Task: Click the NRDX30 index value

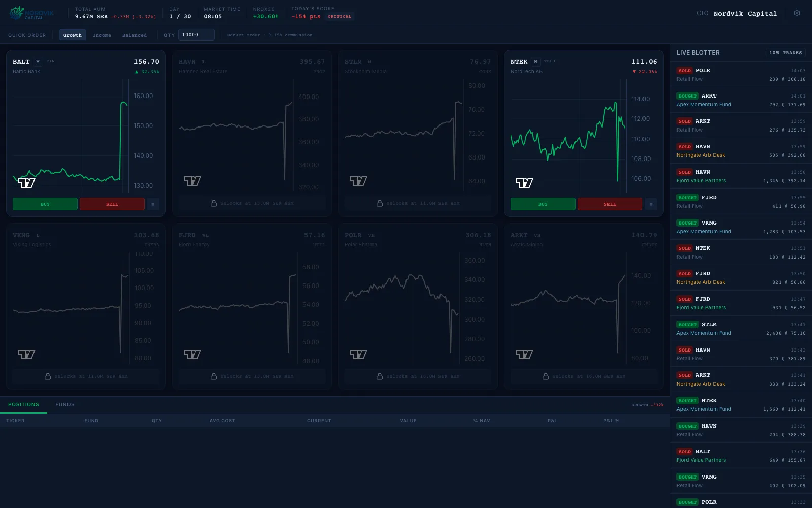Action: (x=266, y=17)
